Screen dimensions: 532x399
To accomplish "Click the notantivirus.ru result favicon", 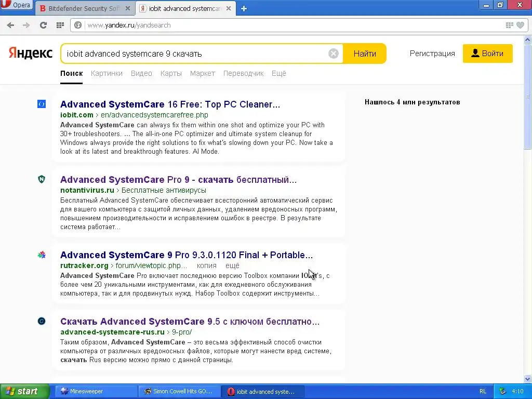I will click(x=42, y=179).
